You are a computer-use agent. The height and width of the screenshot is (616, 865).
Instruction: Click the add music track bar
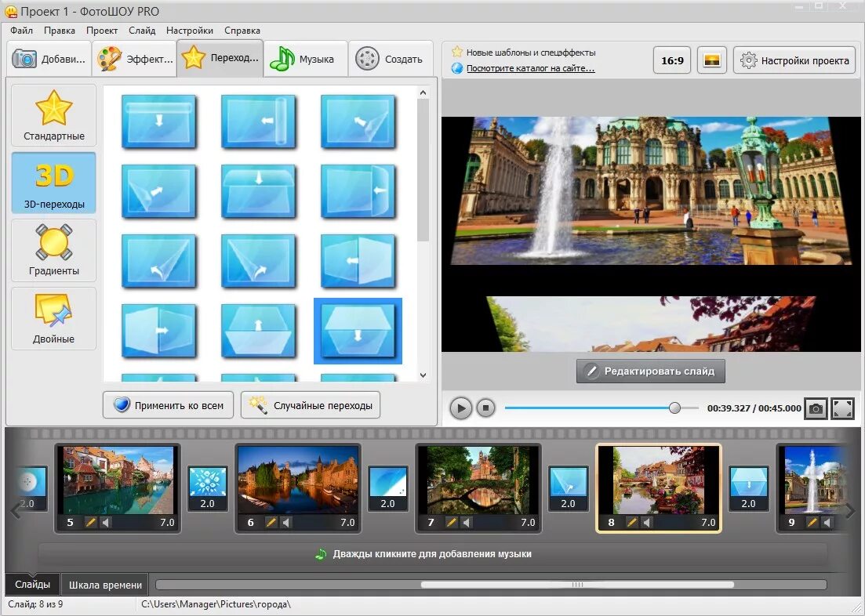coord(433,553)
